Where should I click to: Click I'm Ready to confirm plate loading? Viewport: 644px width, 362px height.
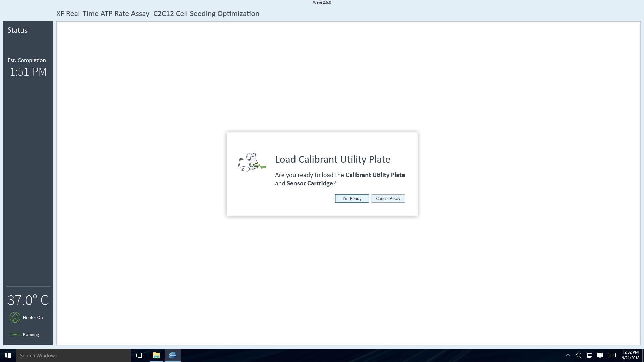(x=352, y=198)
